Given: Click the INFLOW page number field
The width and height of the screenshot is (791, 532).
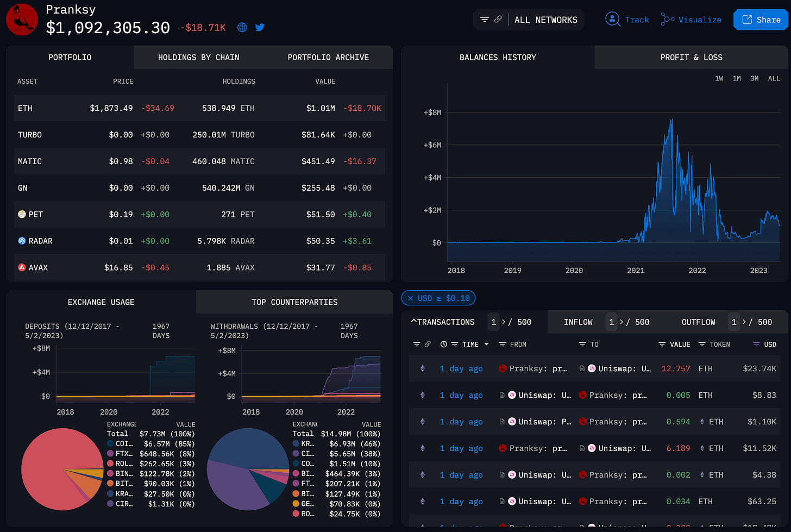Looking at the screenshot, I should [611, 322].
